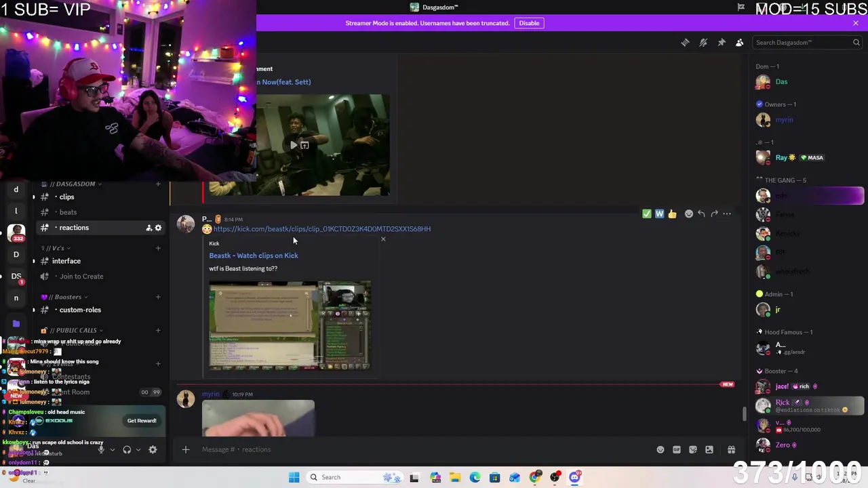The height and width of the screenshot is (488, 868).
Task: Toggle microphone mute in user panel
Action: click(x=101, y=449)
